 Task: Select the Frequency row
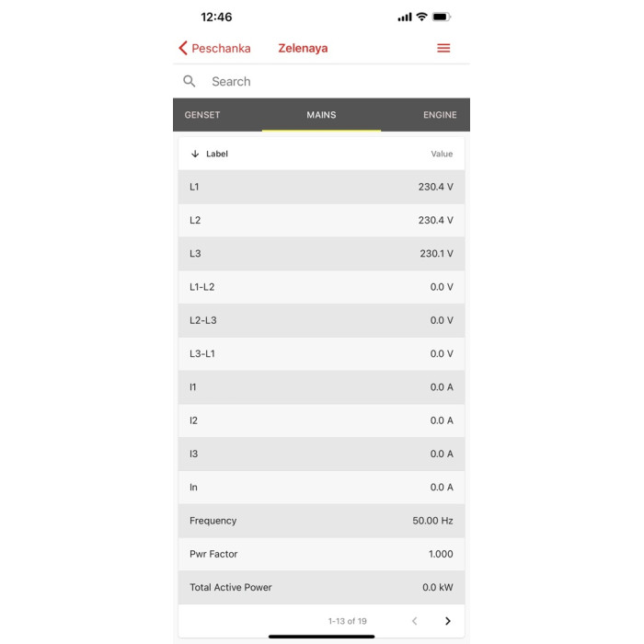321,521
